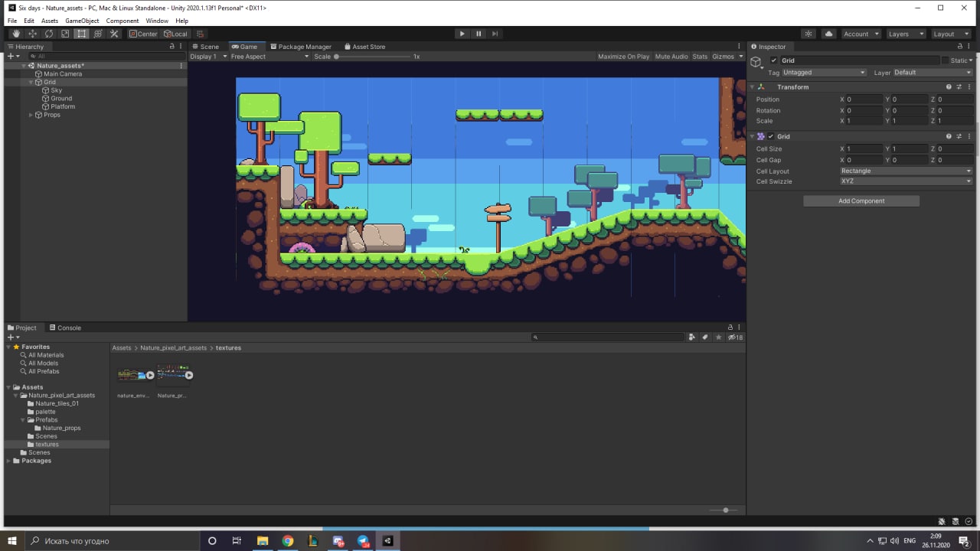Select the Hand tool in the toolbar

pos(16,34)
